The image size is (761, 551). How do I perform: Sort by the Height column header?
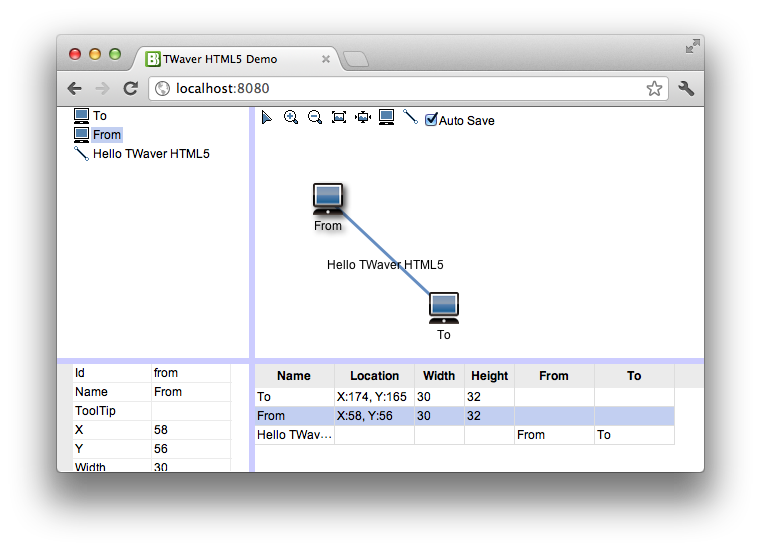coord(489,376)
